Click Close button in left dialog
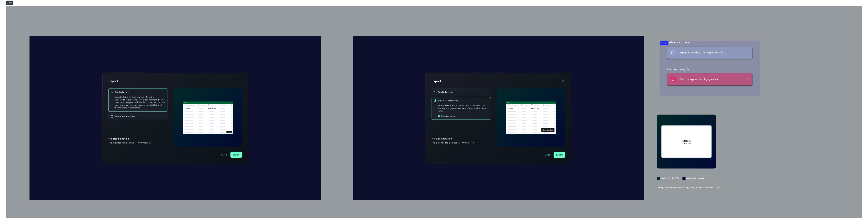868x224 pixels. pyautogui.click(x=224, y=155)
